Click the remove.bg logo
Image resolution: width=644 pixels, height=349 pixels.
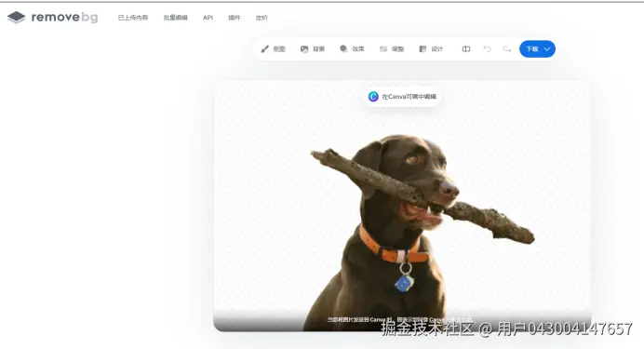point(52,18)
